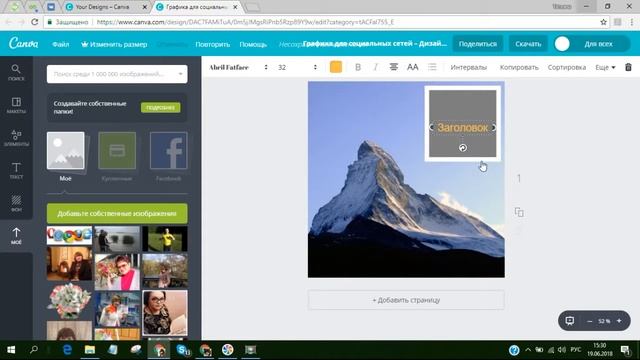640x360 pixels.
Task: Open the Layouts sidebar panel
Action: pos(16,105)
